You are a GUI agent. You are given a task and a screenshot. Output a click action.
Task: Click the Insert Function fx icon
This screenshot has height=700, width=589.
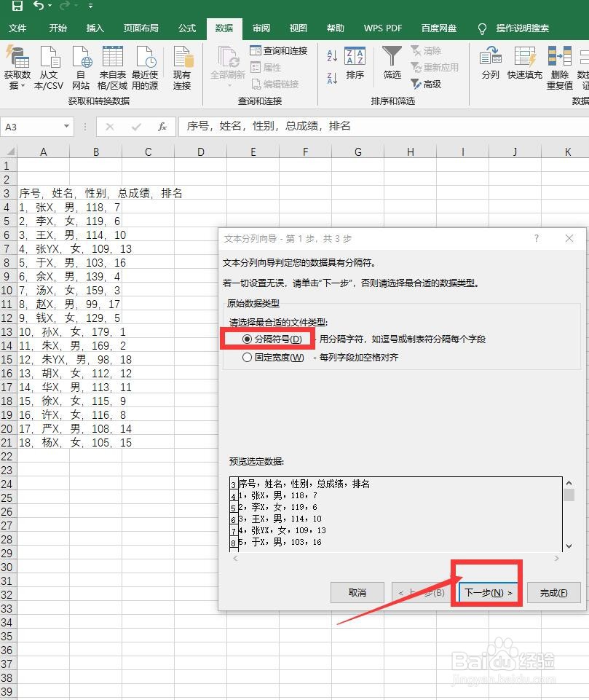coord(162,127)
